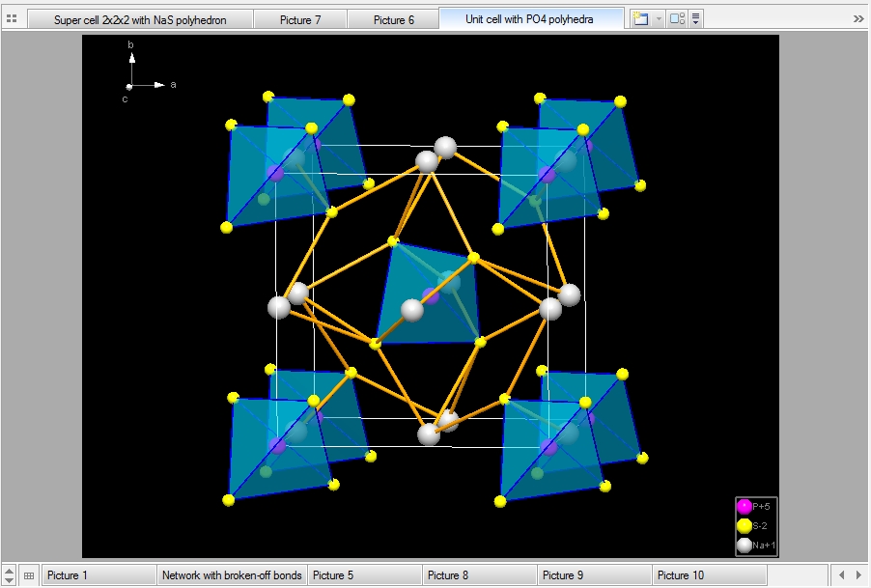Click the thumbnail grid icon in bottom bar
Image resolution: width=871 pixels, height=588 pixels.
click(x=29, y=575)
